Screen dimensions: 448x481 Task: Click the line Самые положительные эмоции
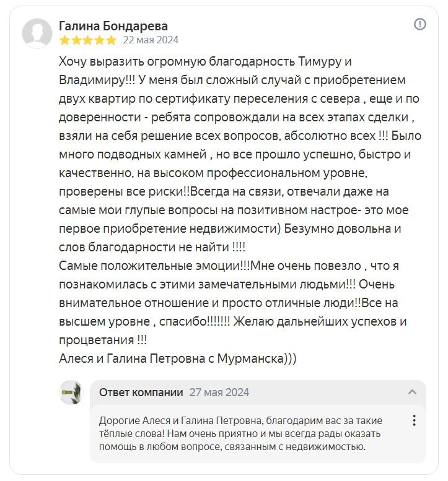tap(229, 266)
